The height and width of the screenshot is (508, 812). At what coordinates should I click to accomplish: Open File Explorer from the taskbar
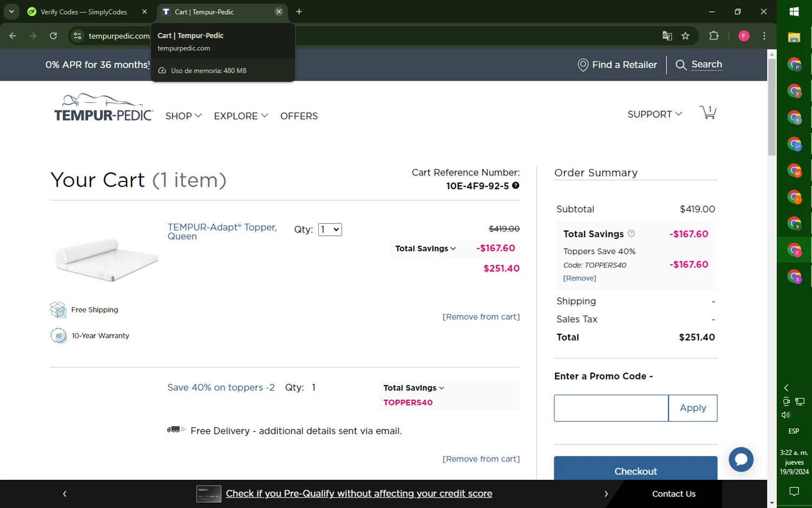[x=794, y=38]
